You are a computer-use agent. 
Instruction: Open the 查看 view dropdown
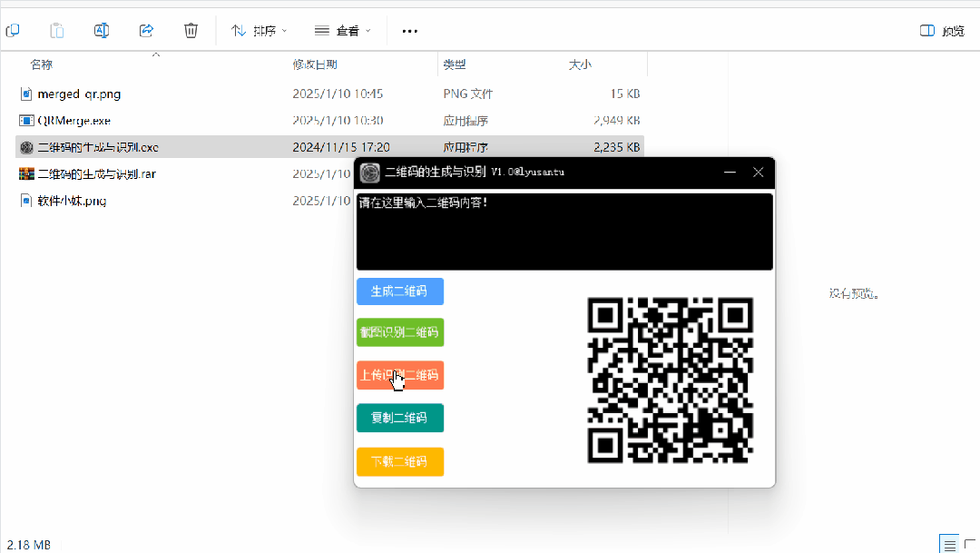click(x=343, y=30)
